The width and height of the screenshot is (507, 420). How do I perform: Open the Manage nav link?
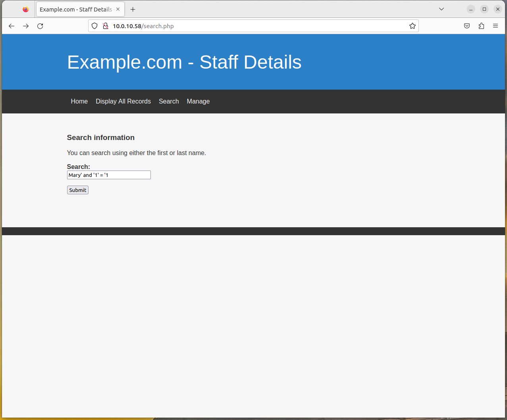(x=198, y=102)
